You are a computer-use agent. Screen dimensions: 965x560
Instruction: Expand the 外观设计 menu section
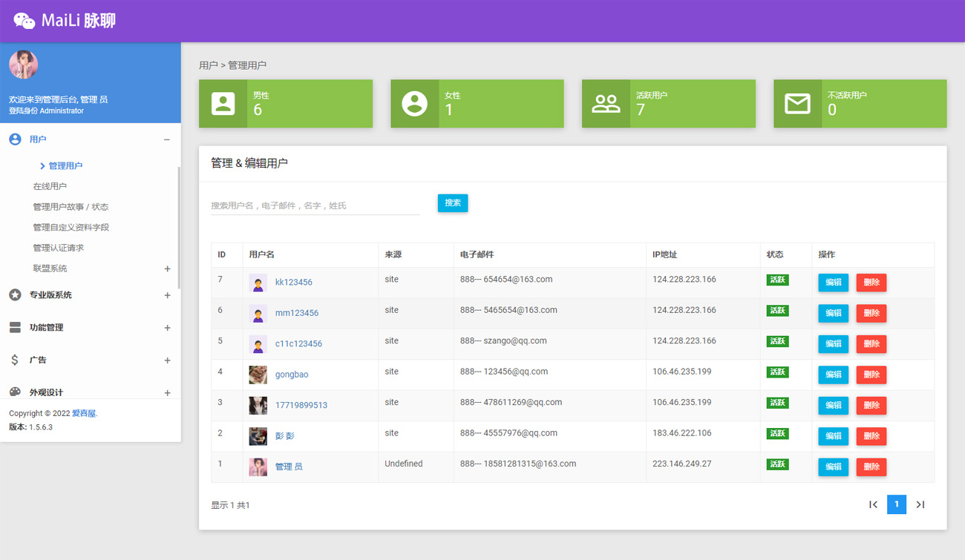click(167, 392)
